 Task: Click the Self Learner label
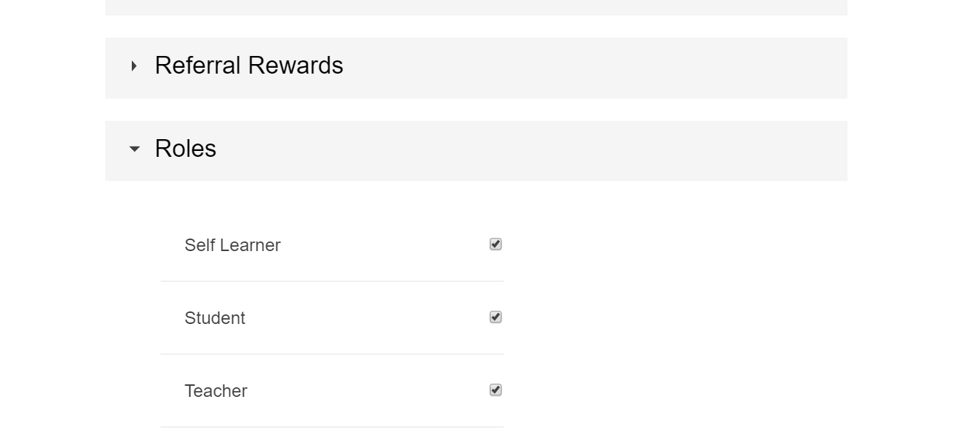(233, 245)
